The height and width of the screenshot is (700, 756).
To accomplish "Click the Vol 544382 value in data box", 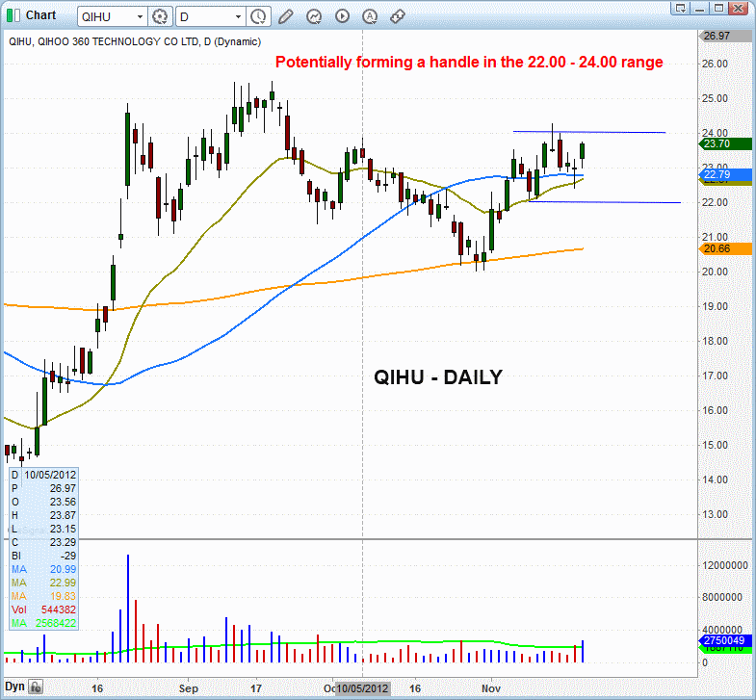I will pyautogui.click(x=44, y=609).
